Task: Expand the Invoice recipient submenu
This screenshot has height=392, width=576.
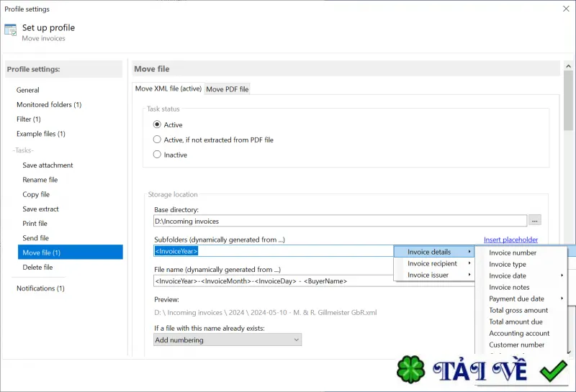Action: click(434, 263)
